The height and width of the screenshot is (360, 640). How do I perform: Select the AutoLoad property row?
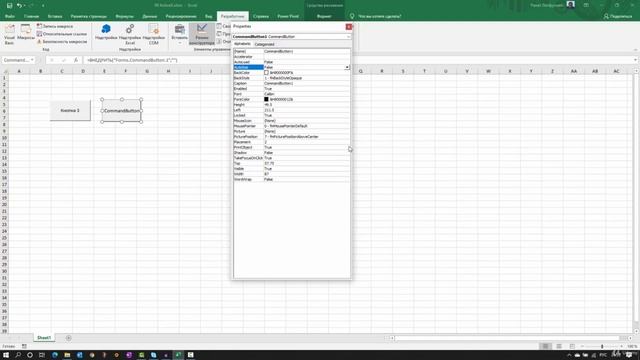click(291, 62)
